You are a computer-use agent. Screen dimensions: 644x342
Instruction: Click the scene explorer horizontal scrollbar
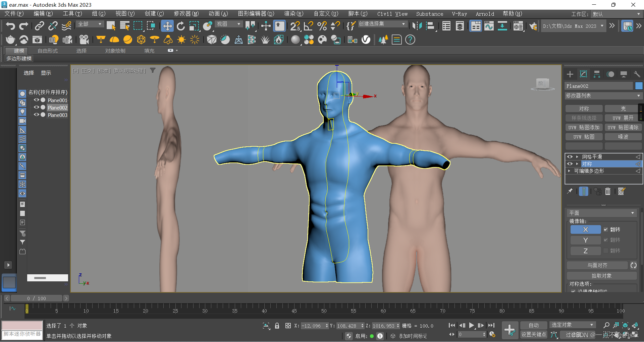click(47, 278)
